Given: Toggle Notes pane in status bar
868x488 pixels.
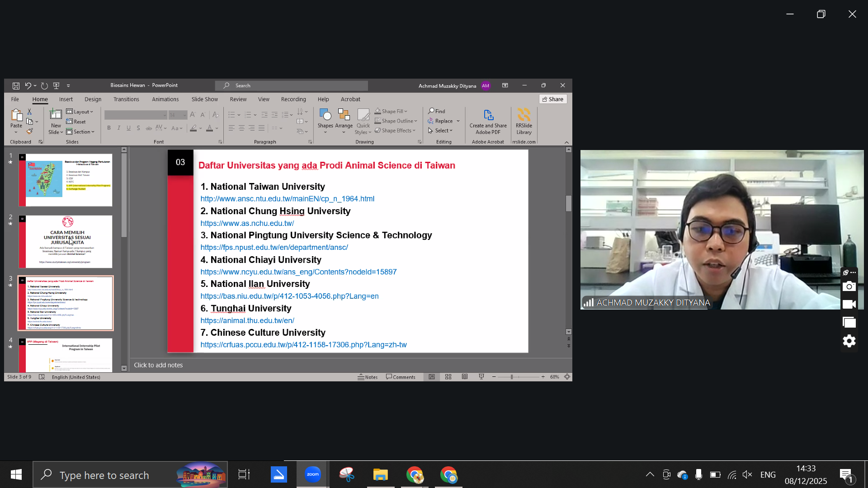Looking at the screenshot, I should click(x=368, y=377).
